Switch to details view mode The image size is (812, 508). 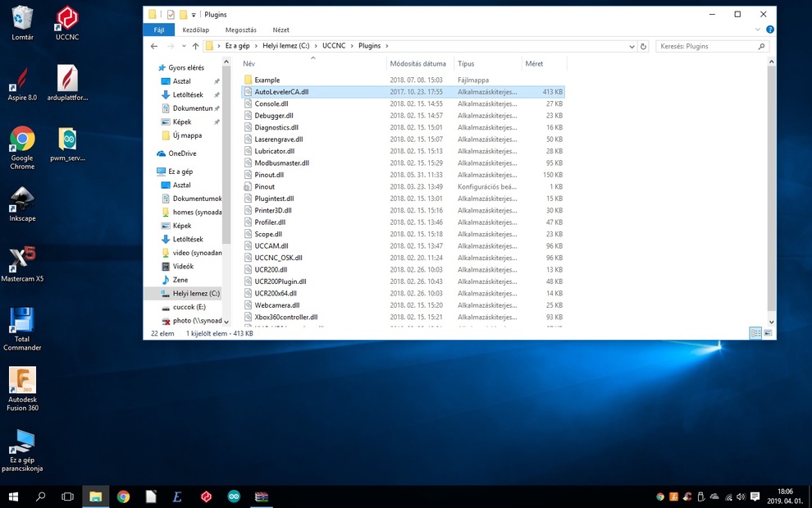click(755, 333)
